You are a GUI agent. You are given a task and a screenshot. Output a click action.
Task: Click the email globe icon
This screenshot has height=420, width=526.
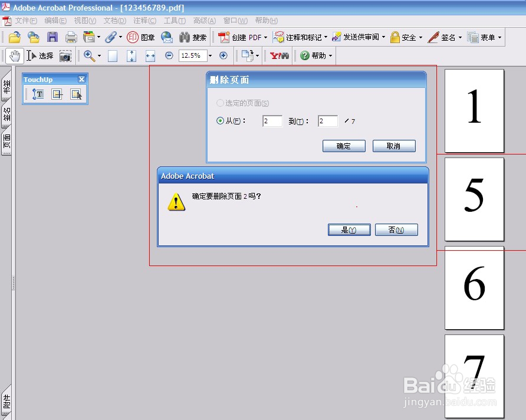tap(167, 37)
